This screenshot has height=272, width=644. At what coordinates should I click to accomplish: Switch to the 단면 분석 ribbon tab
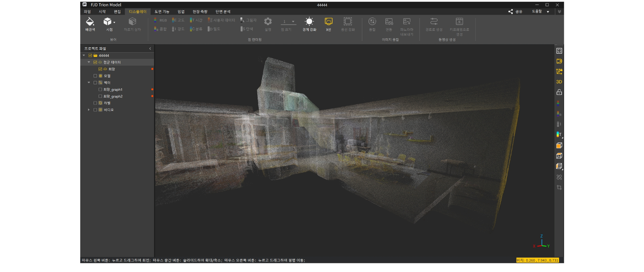pyautogui.click(x=223, y=12)
